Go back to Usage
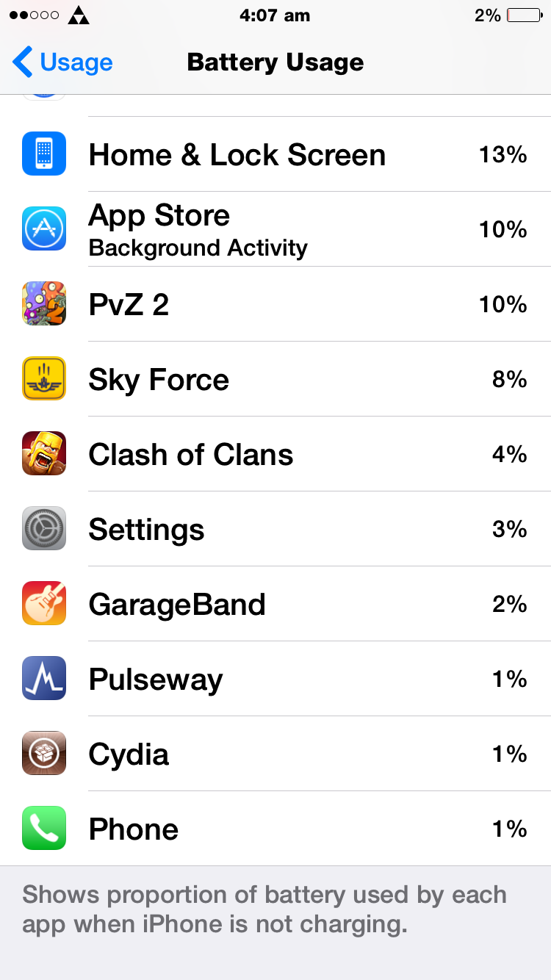 [62, 62]
